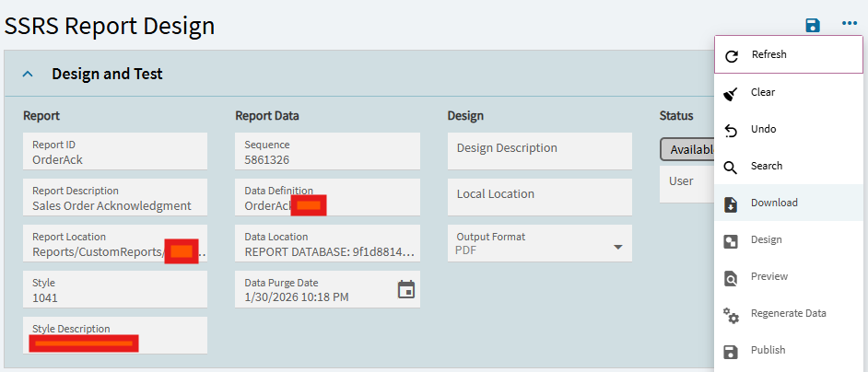Screen dimensions: 868x372
Task: Click the Download file icon
Action: (x=732, y=203)
